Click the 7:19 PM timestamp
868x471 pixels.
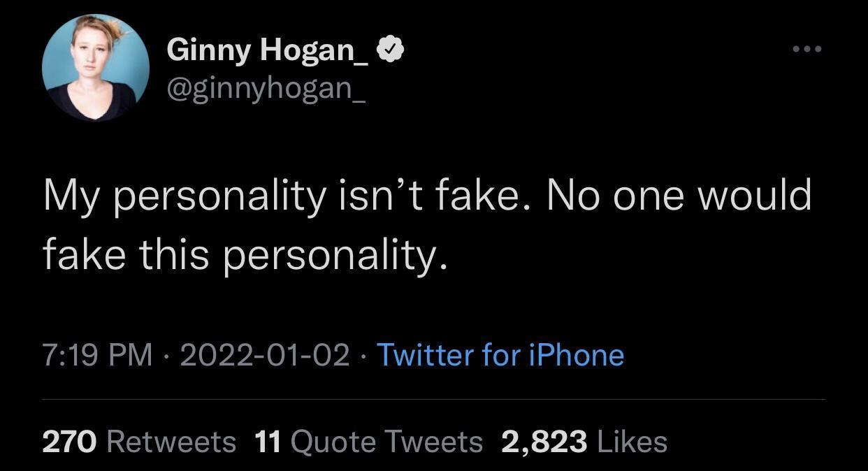point(97,355)
